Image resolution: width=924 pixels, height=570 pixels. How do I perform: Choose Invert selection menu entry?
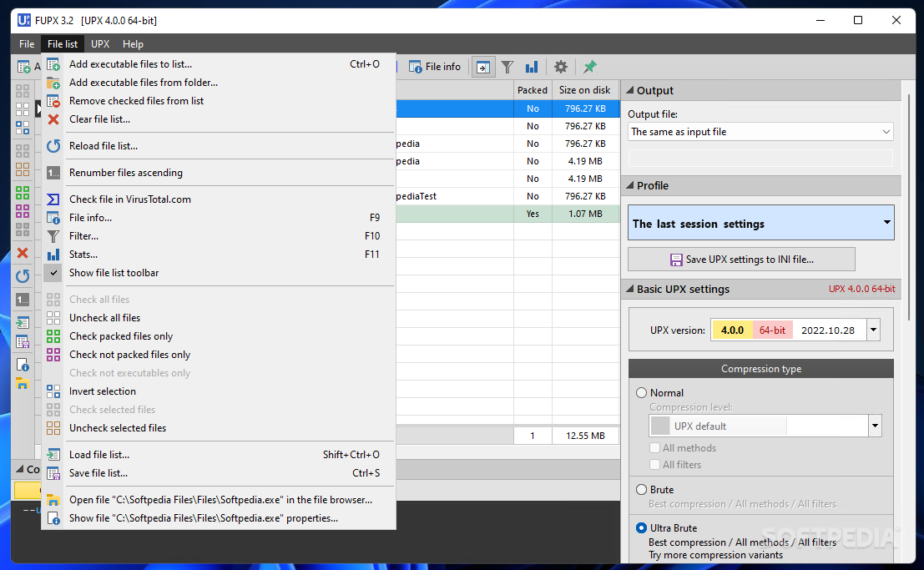[x=218, y=391]
